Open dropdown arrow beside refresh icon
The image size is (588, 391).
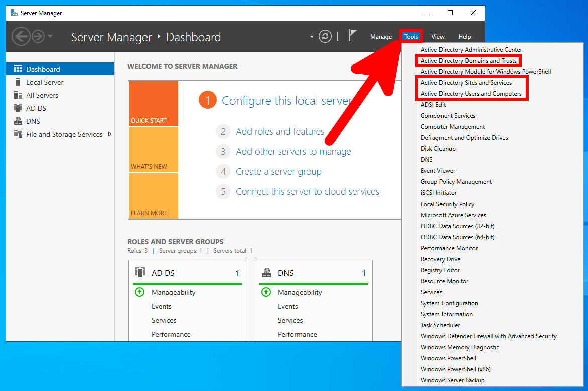point(312,37)
